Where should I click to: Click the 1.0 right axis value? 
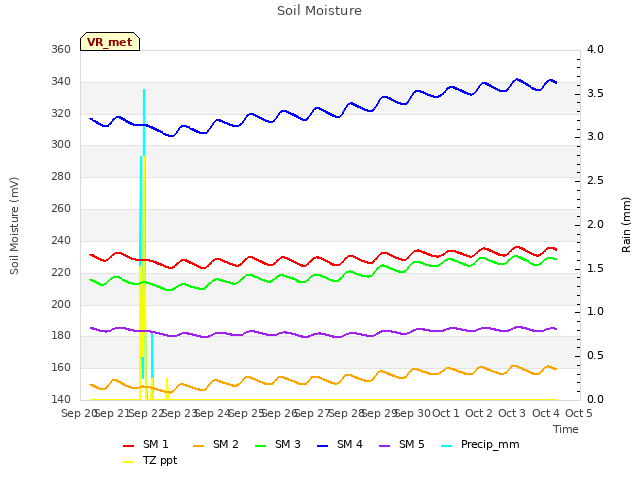[x=595, y=311]
